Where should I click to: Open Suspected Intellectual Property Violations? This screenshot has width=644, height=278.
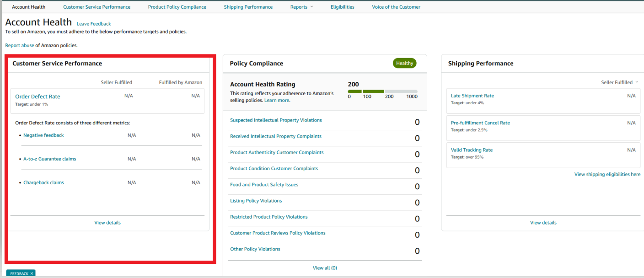pos(276,120)
